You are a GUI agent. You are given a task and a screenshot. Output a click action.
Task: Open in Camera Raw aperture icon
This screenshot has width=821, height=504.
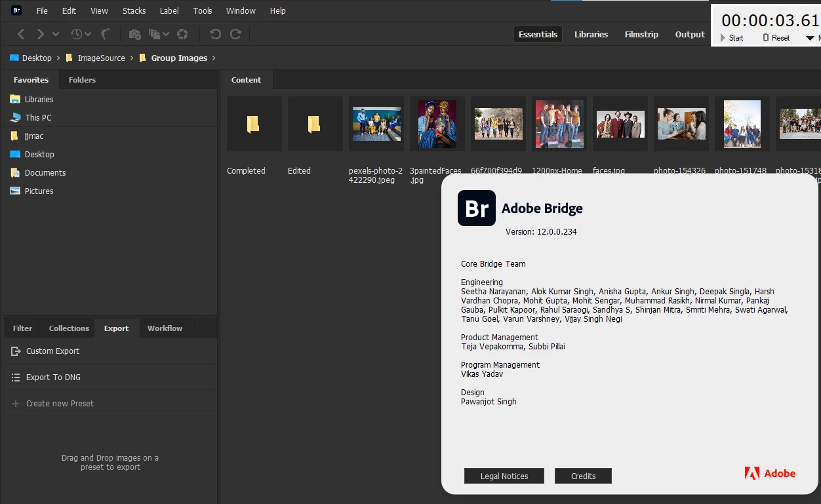click(x=183, y=34)
